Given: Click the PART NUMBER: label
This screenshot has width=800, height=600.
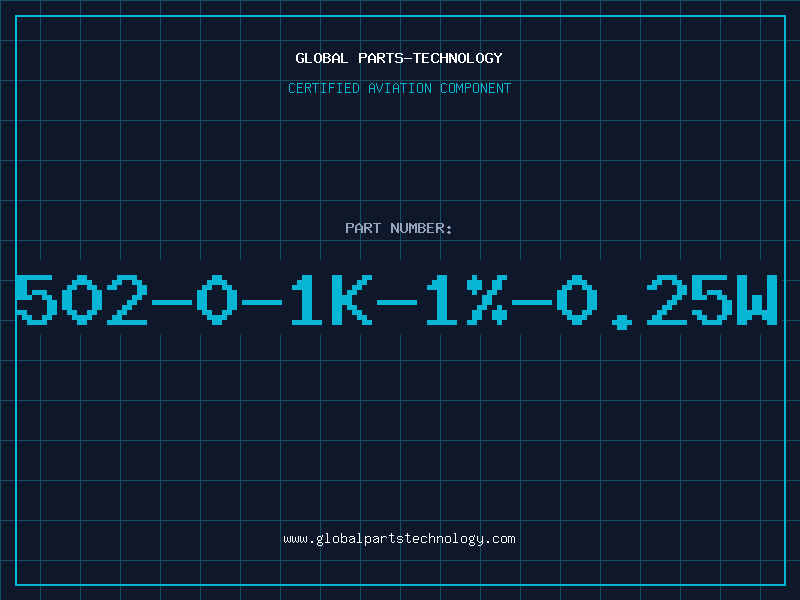Looking at the screenshot, I should coord(399,228).
